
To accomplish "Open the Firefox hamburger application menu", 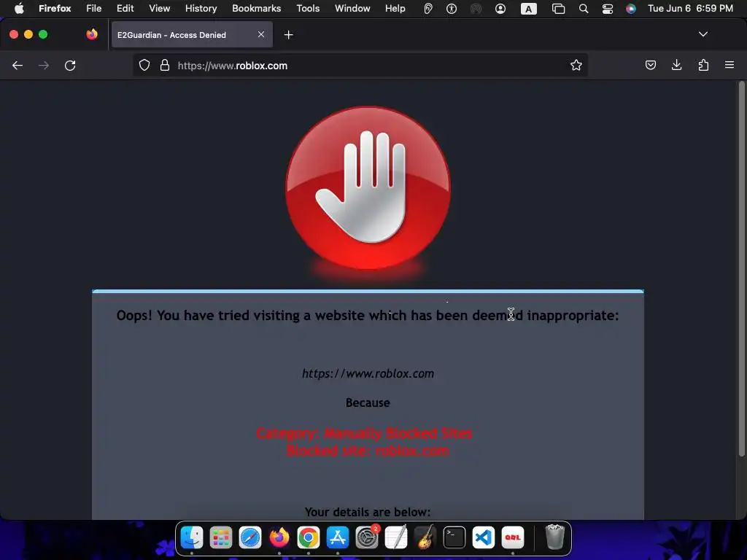I will pos(729,65).
